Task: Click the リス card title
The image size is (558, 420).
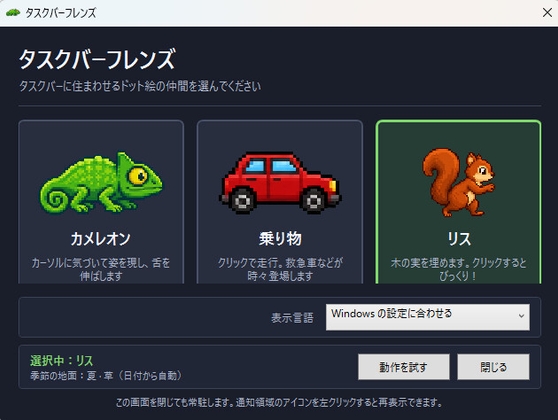Action: coord(459,238)
